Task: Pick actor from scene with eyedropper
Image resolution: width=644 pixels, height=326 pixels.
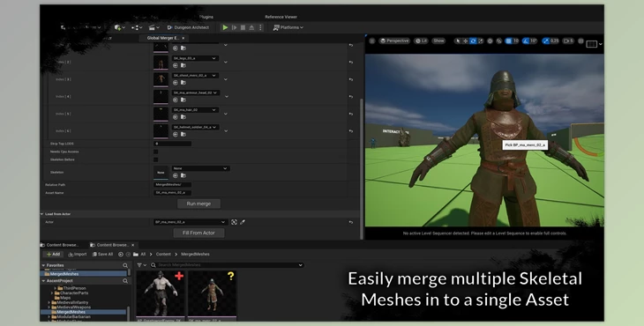Action: point(243,222)
